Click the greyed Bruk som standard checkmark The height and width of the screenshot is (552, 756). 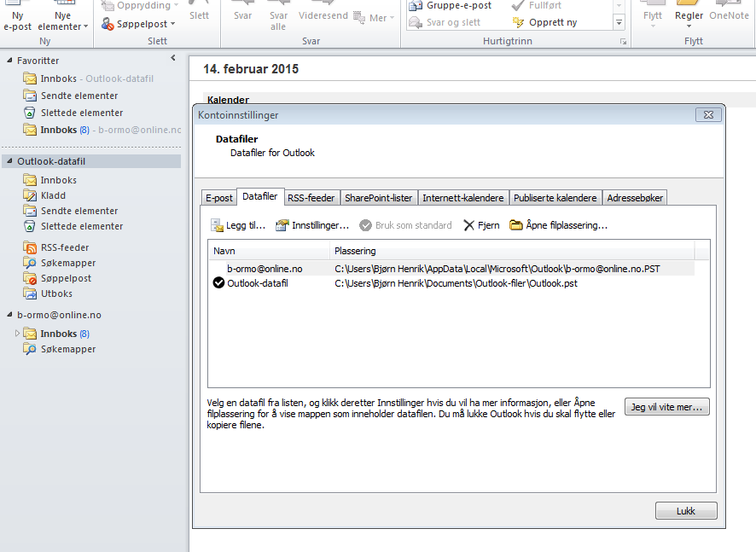[365, 225]
